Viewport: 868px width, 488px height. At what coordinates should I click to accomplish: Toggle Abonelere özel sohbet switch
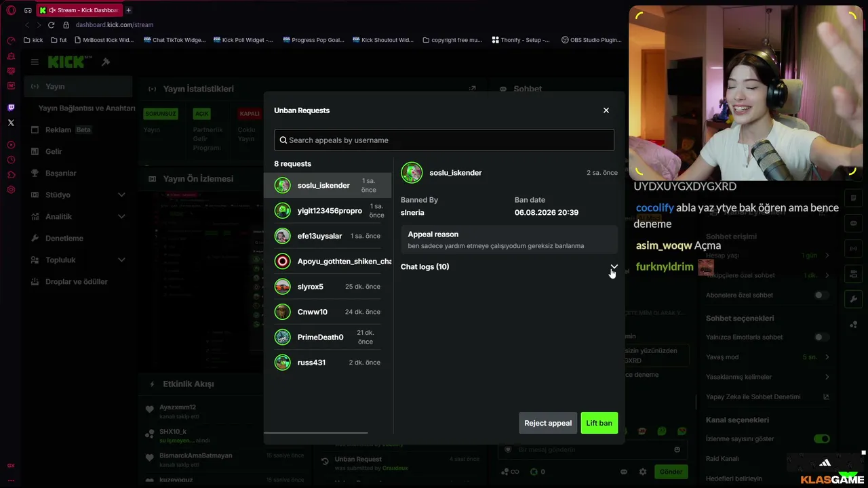[821, 296]
